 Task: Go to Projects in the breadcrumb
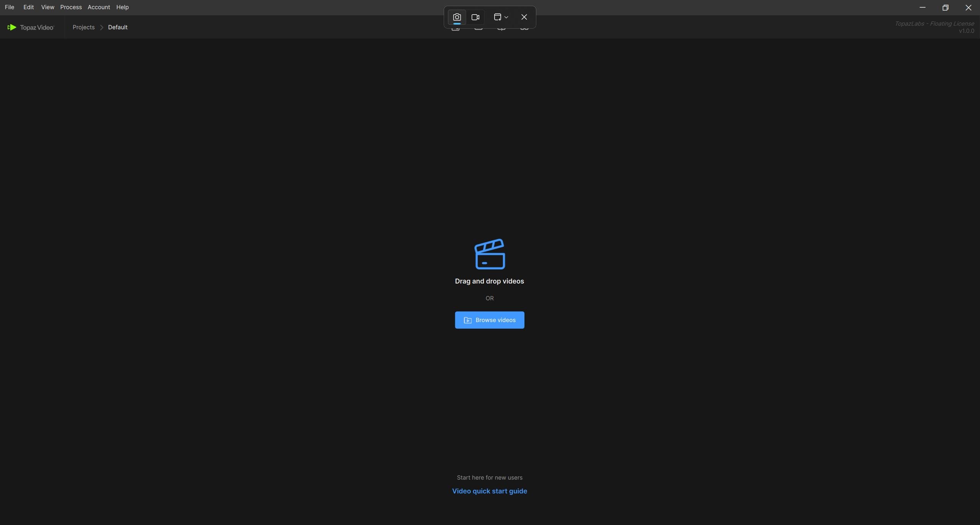pos(83,27)
